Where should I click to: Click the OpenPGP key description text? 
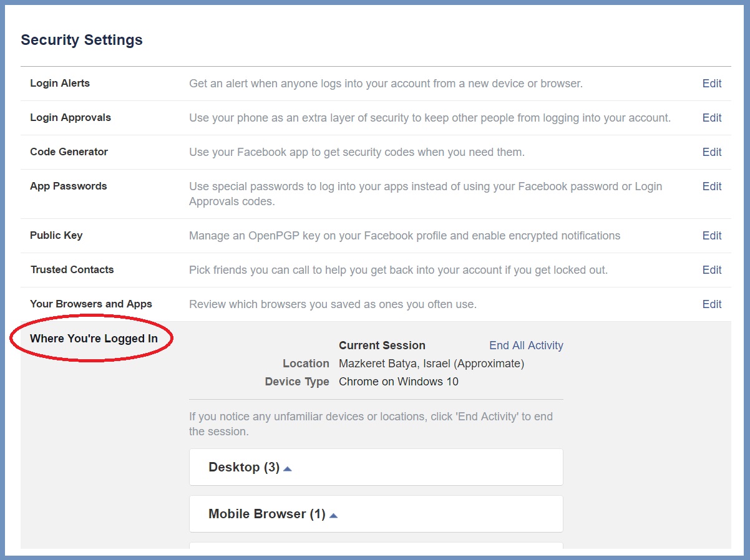click(404, 236)
